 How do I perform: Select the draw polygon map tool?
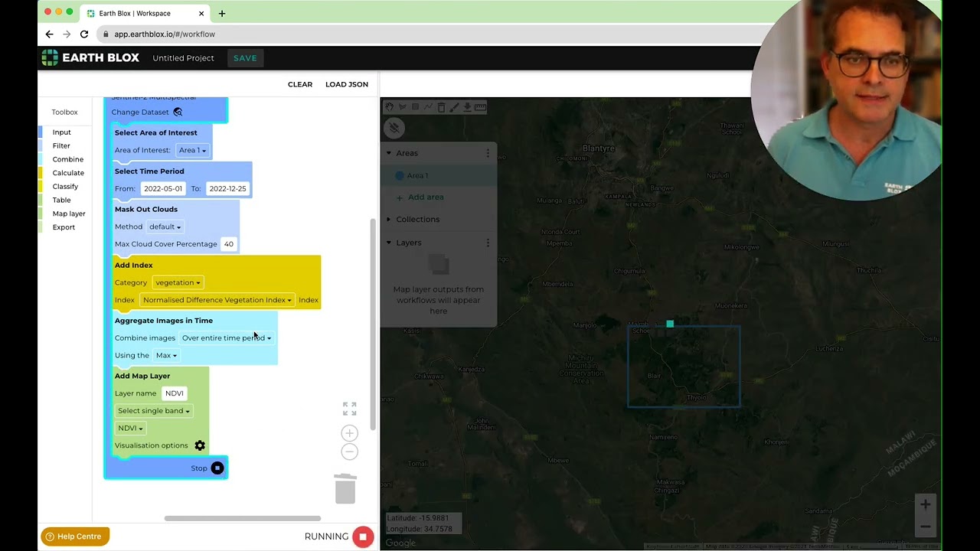point(403,106)
